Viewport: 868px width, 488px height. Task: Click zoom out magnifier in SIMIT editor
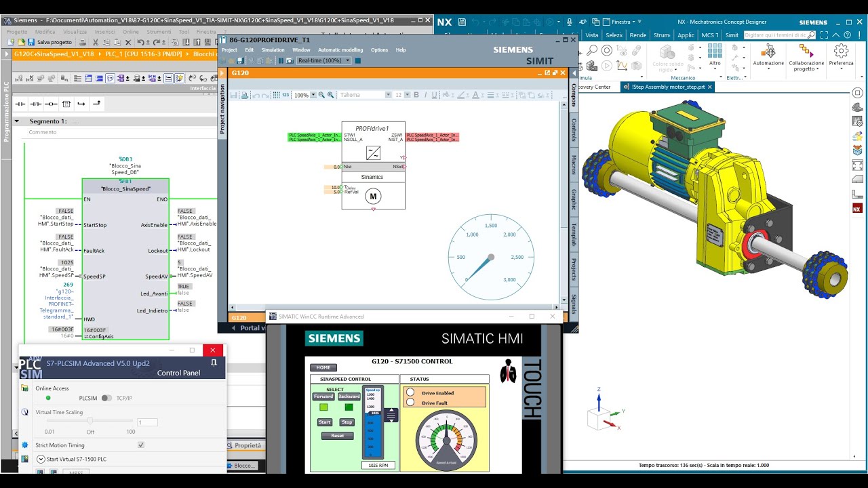[x=321, y=96]
